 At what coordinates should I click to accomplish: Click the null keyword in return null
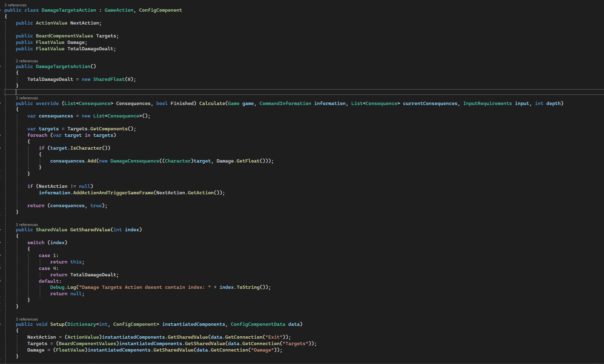point(76,294)
